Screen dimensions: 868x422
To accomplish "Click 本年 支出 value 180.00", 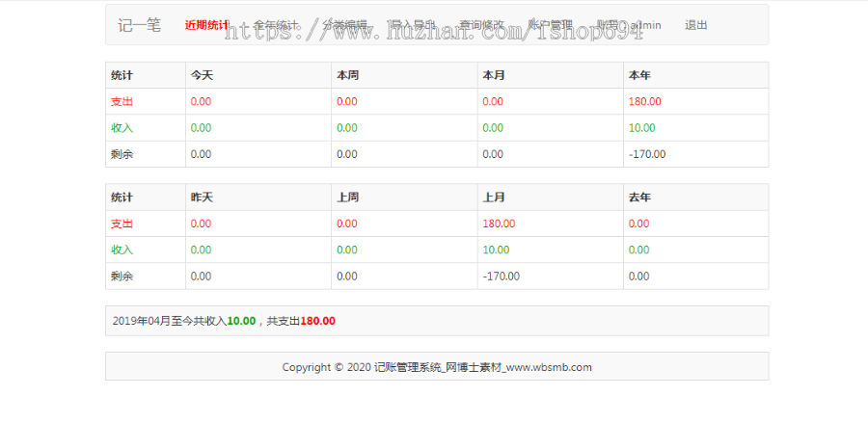I will pyautogui.click(x=645, y=102).
